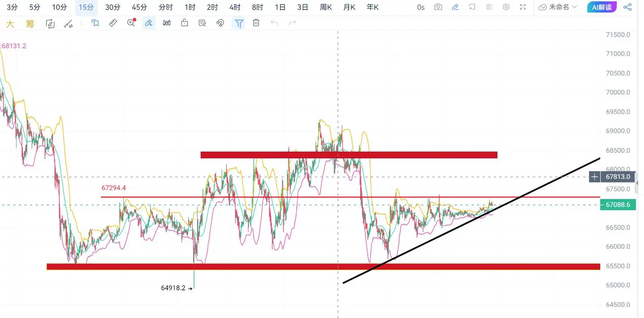Open the note edit icon
Viewport: 644px width, 318px height.
[x=202, y=23]
